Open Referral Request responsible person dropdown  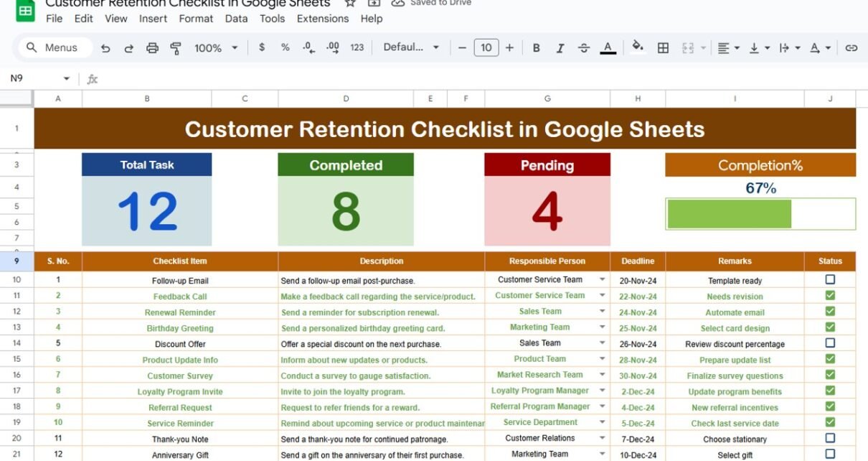[x=603, y=406]
